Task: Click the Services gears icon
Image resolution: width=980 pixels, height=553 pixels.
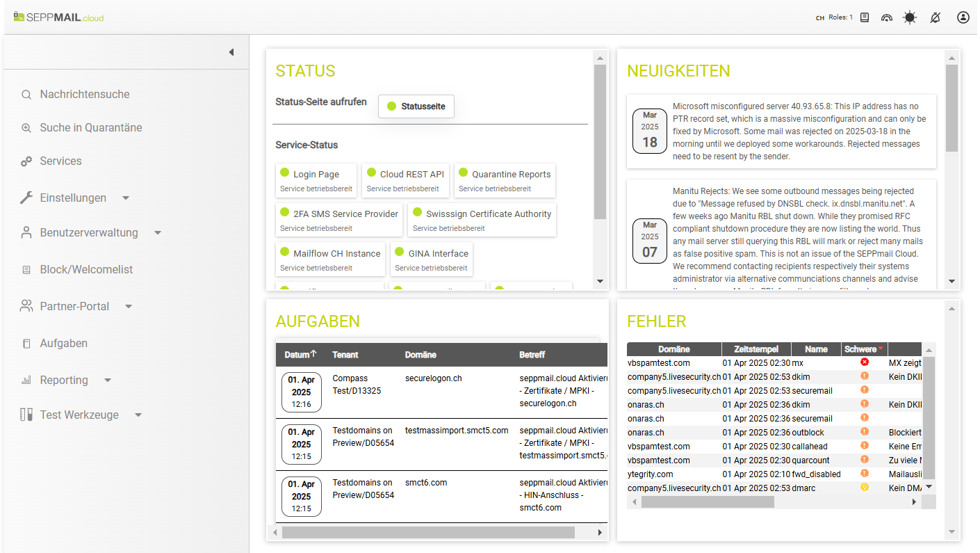Action: pos(26,161)
